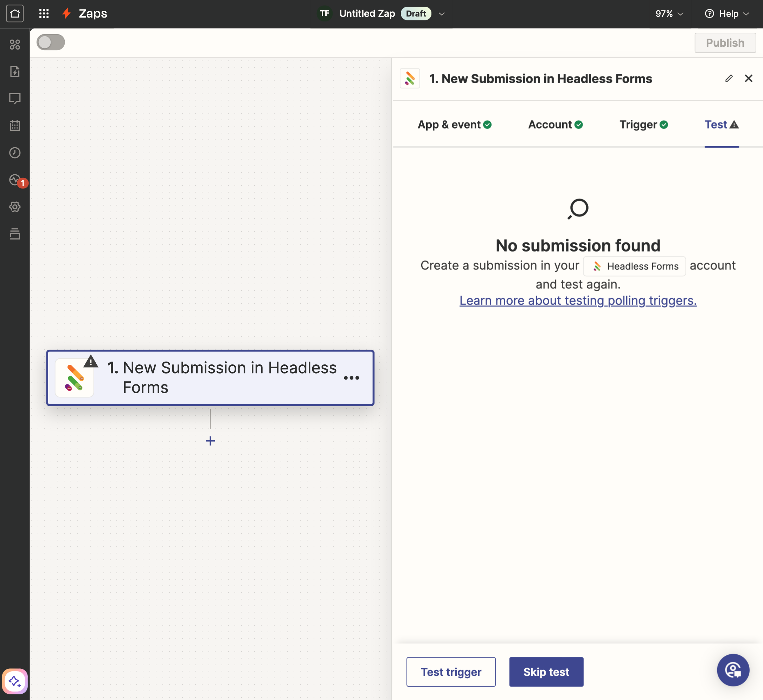763x700 pixels.
Task: Go to the Zapier home icon
Action: click(x=15, y=14)
